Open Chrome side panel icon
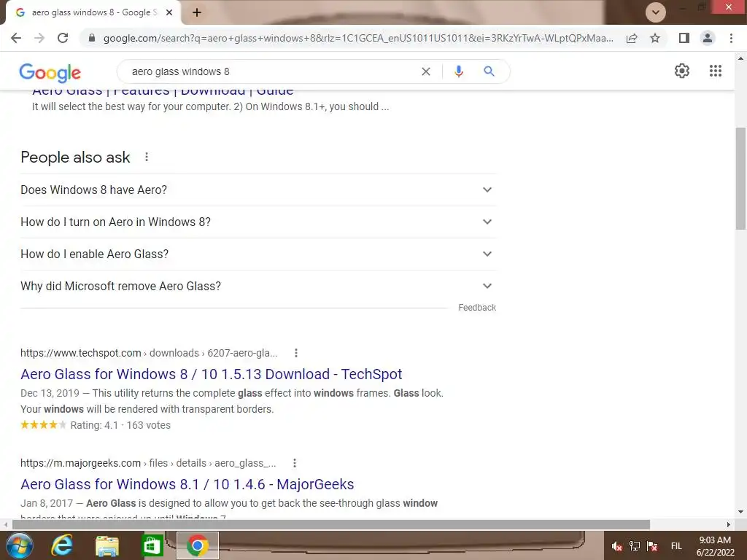Image resolution: width=747 pixels, height=560 pixels. coord(684,38)
